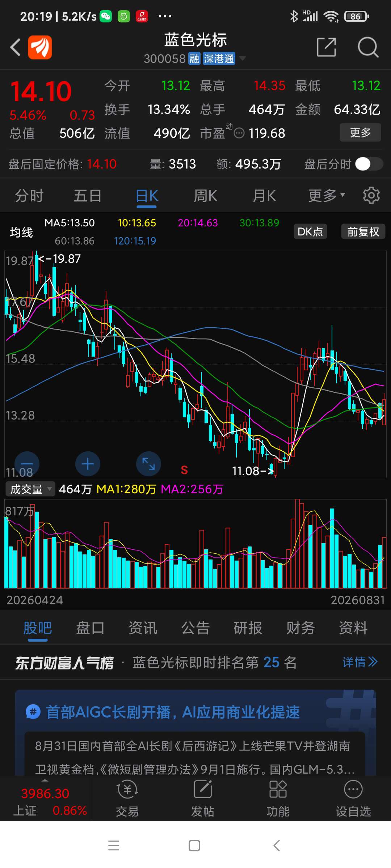Tap the Android home button
391x868 pixels.
click(x=194, y=846)
